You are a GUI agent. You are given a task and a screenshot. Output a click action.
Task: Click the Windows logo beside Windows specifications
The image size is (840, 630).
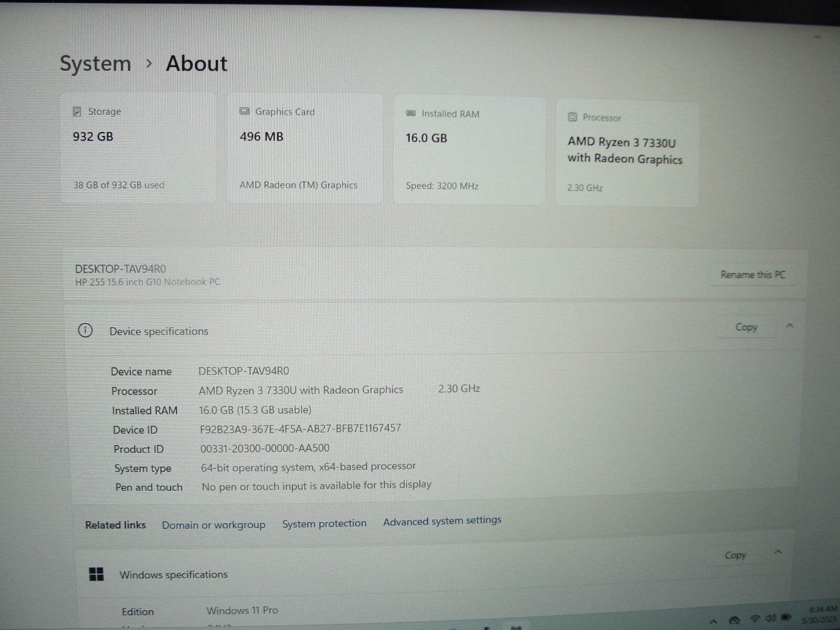97,574
